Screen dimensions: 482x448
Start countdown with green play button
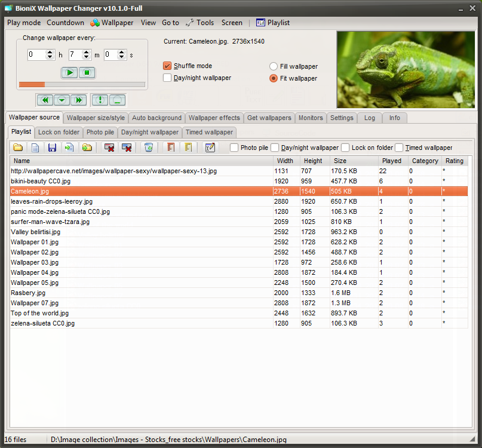coord(70,73)
